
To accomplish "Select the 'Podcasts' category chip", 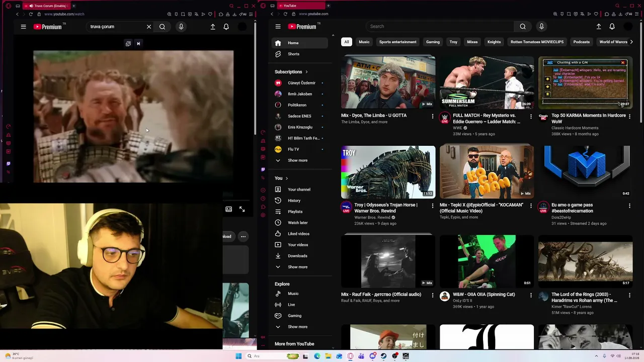I will pos(582,42).
